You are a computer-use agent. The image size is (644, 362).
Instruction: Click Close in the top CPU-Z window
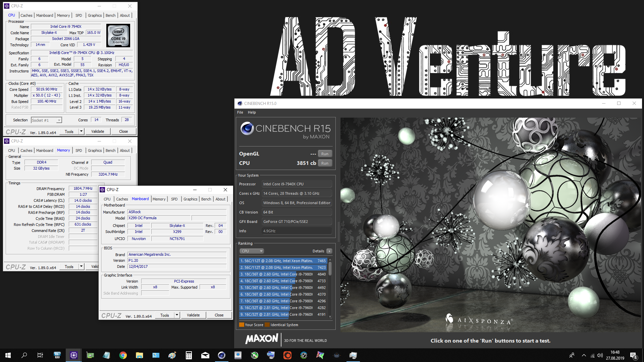click(x=123, y=131)
